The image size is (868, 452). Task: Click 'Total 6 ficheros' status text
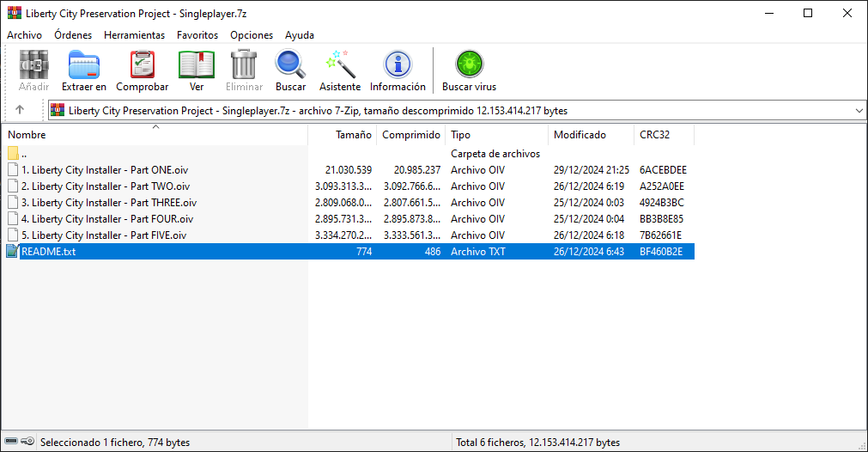click(490, 442)
